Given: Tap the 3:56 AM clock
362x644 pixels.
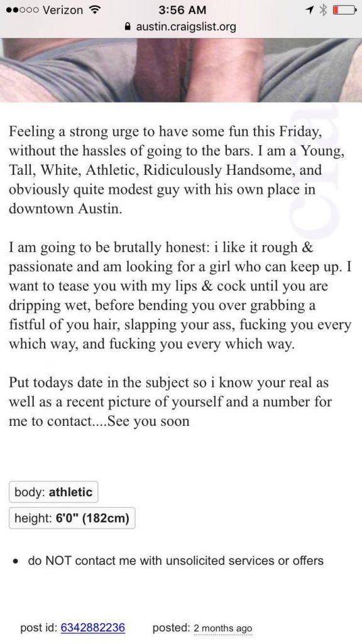Looking at the screenshot, I should tap(182, 10).
